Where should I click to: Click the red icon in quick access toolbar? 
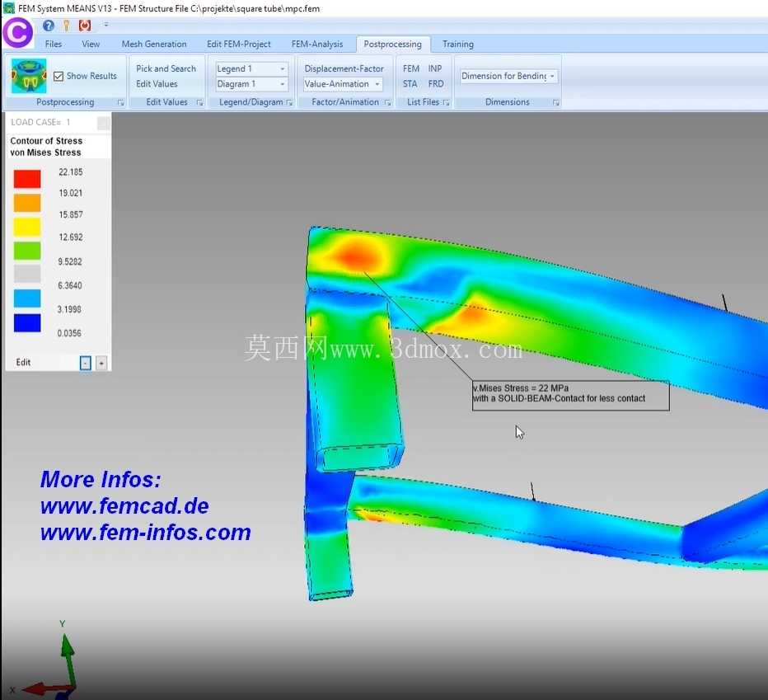85,26
